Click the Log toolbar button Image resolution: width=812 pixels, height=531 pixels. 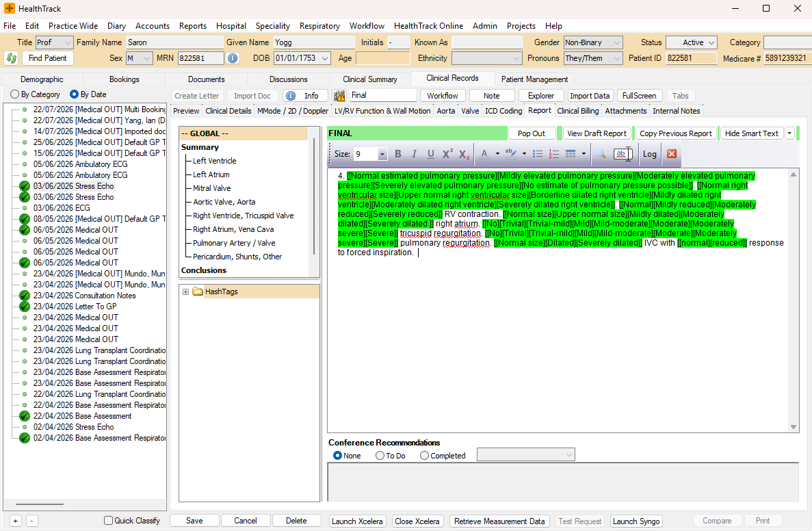pyautogui.click(x=649, y=154)
